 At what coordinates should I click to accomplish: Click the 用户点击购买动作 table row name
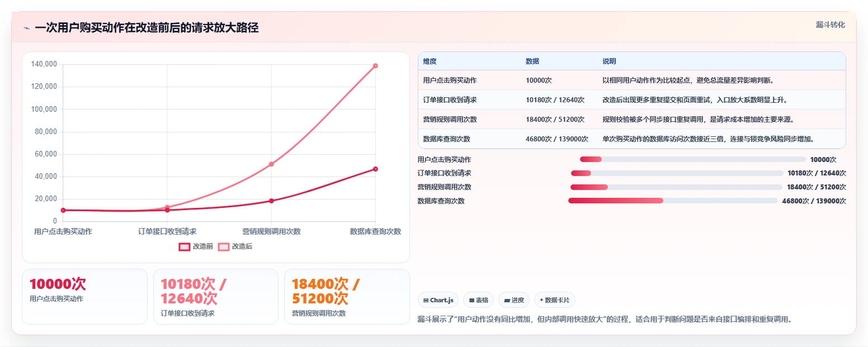click(x=450, y=80)
